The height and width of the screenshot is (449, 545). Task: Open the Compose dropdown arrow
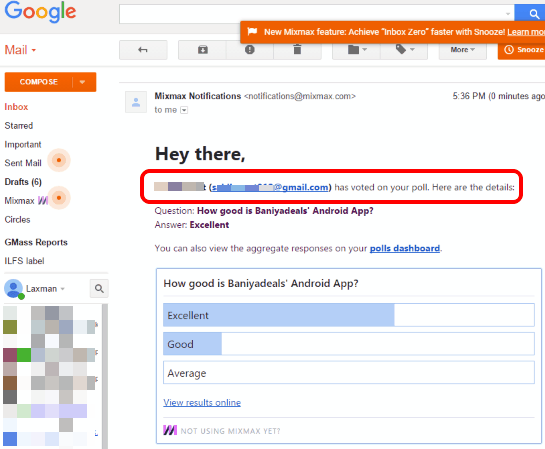click(x=83, y=82)
